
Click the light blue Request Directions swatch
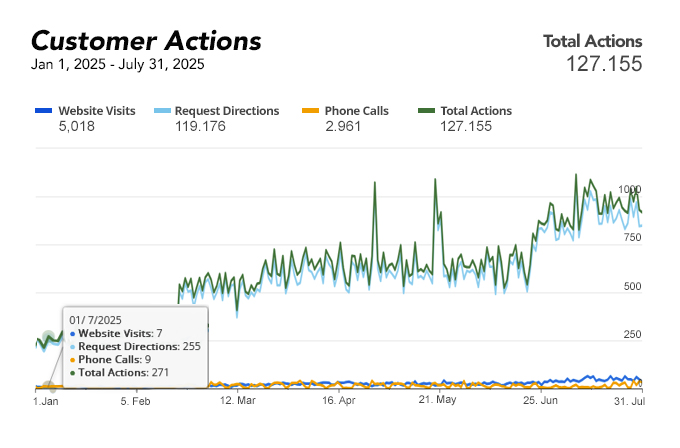coord(162,111)
